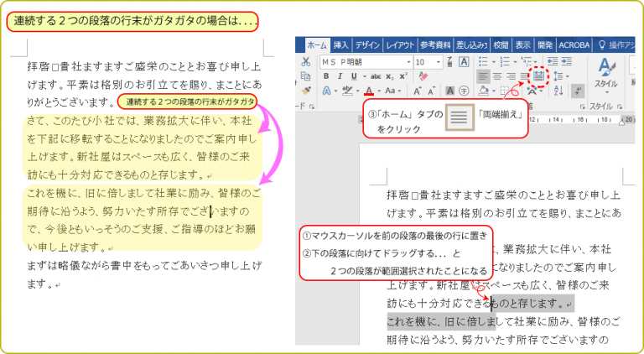Open the paragraph group dialog launcher
Viewport: 644px width, 354px height.
click(583, 107)
